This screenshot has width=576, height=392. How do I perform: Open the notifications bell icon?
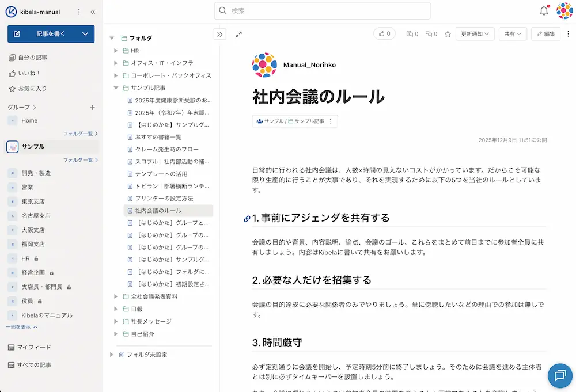(543, 11)
